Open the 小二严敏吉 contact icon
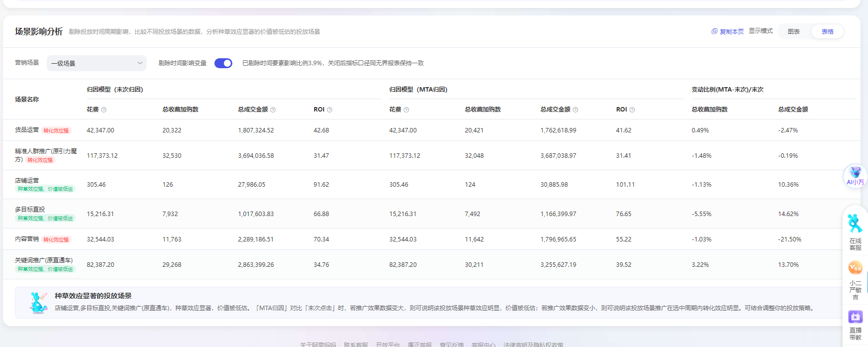 855,268
